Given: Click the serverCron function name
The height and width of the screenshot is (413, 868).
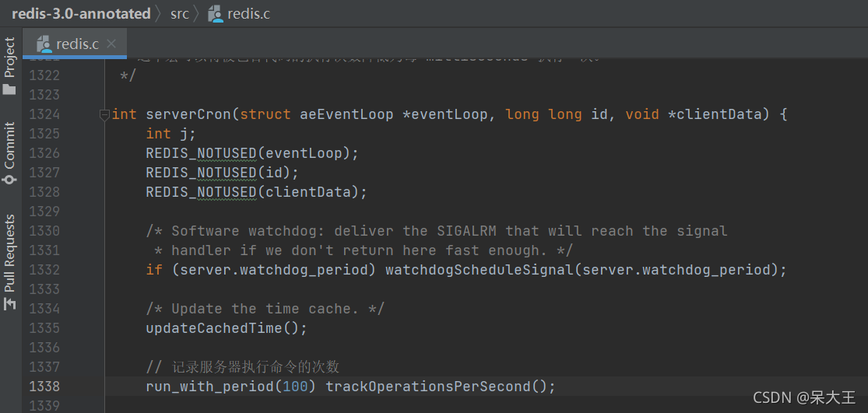Looking at the screenshot, I should click(188, 114).
